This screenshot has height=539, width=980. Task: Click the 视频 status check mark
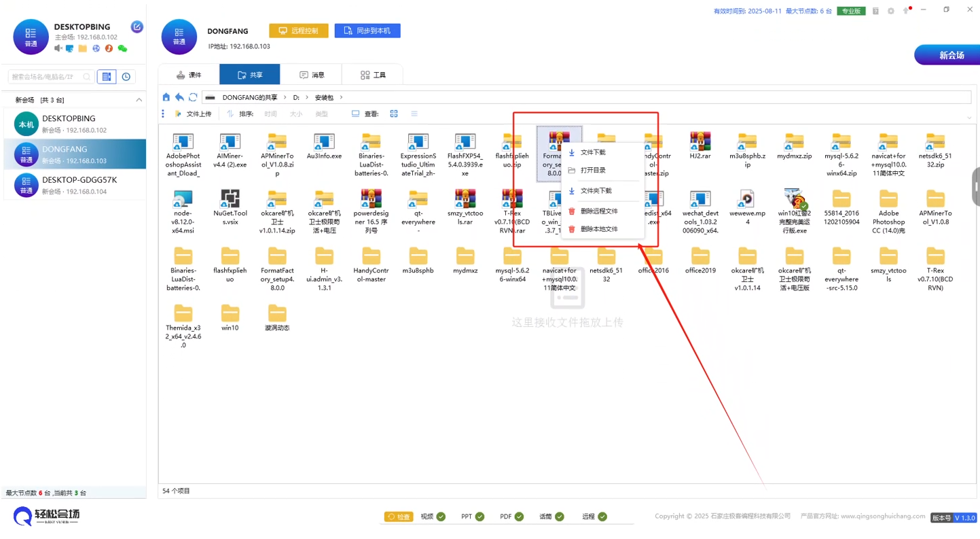click(441, 517)
